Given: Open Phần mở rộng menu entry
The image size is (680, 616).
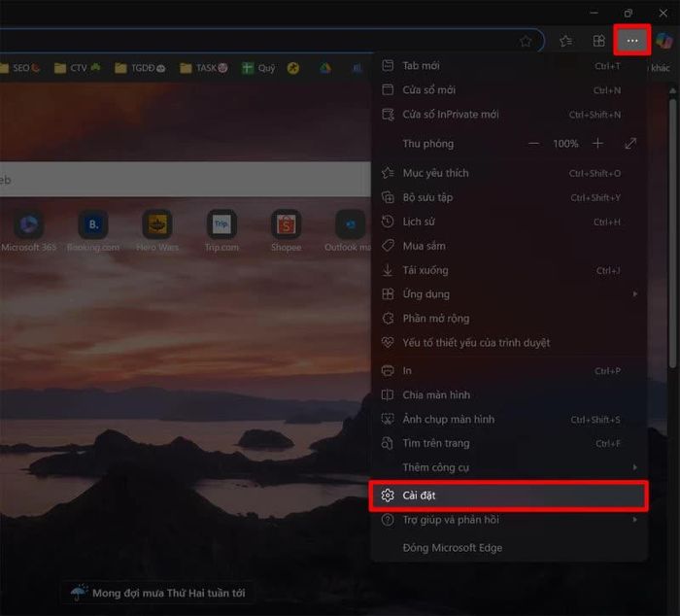Looking at the screenshot, I should click(509, 319).
